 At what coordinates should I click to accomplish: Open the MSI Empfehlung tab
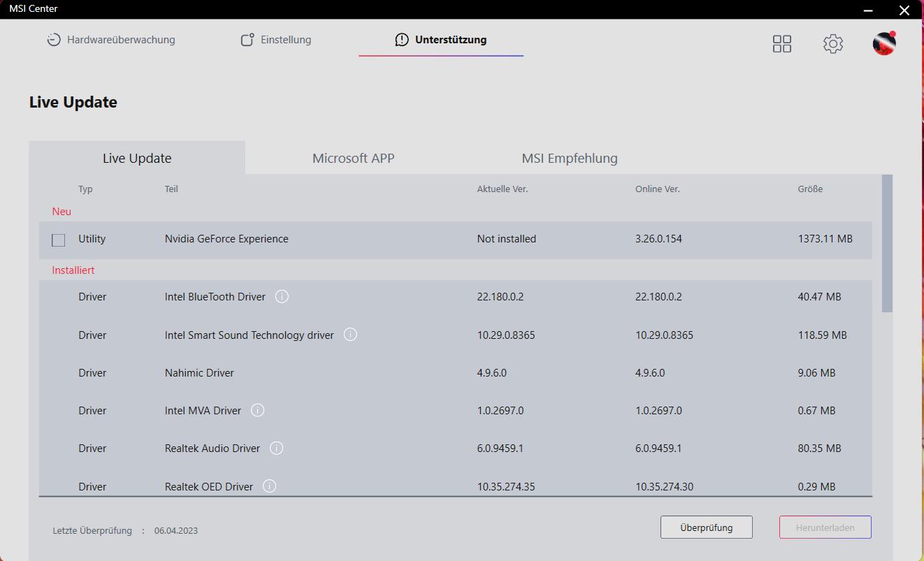click(x=570, y=158)
